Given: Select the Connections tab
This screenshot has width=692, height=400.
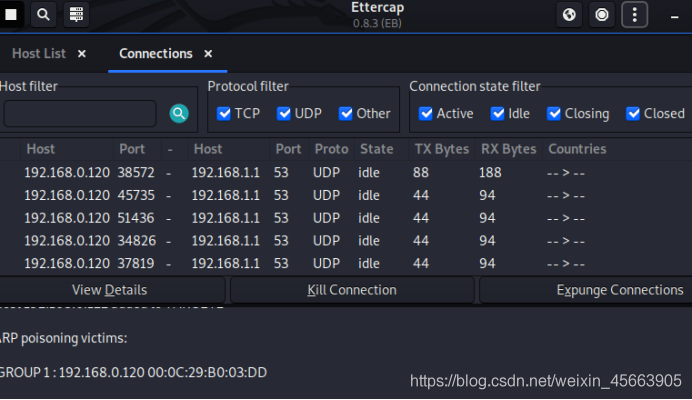Looking at the screenshot, I should 156,54.
